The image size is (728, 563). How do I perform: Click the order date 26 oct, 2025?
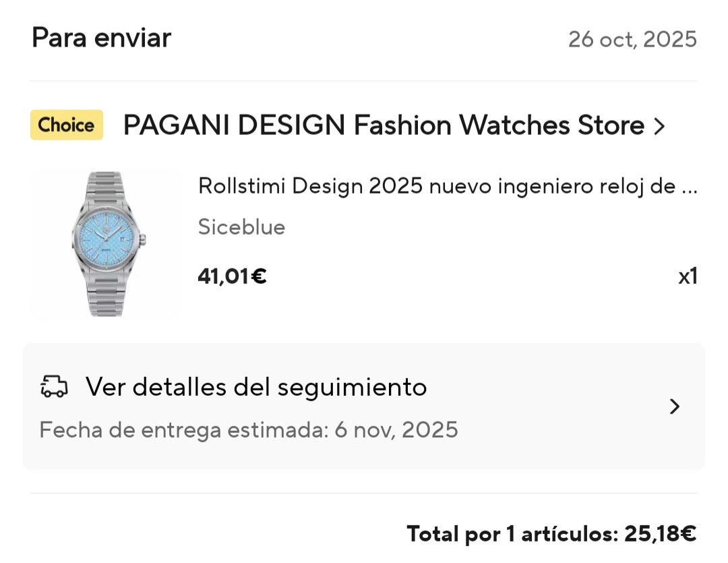pos(632,39)
